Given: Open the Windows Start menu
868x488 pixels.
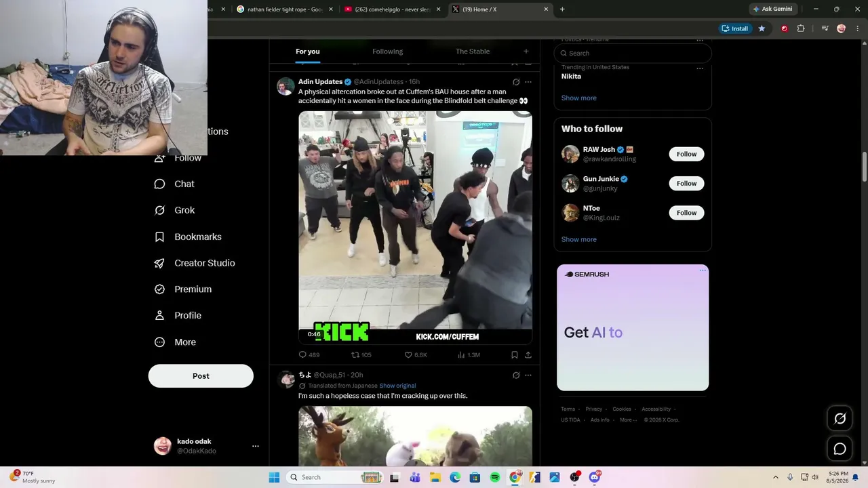Looking at the screenshot, I should coord(274,477).
